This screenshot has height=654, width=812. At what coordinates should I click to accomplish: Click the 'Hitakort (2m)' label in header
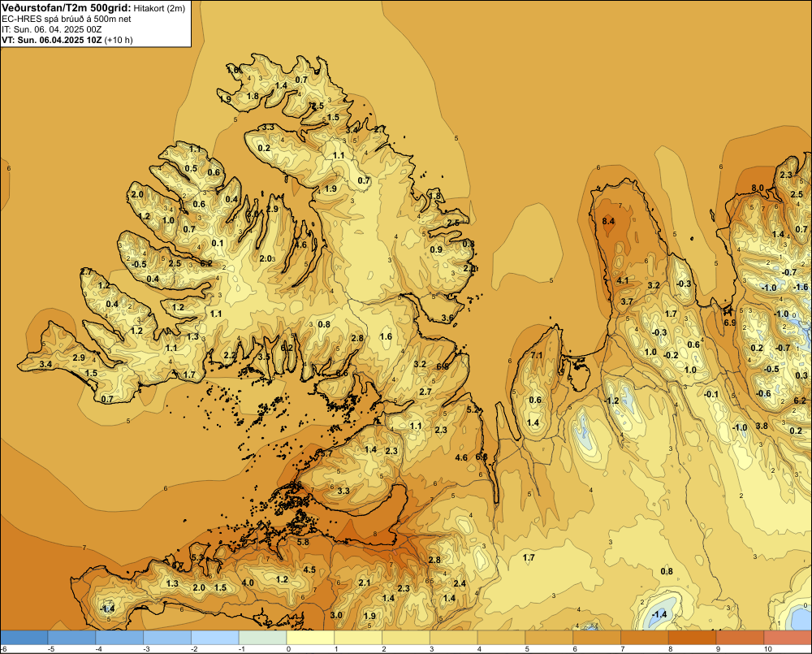tap(159, 8)
